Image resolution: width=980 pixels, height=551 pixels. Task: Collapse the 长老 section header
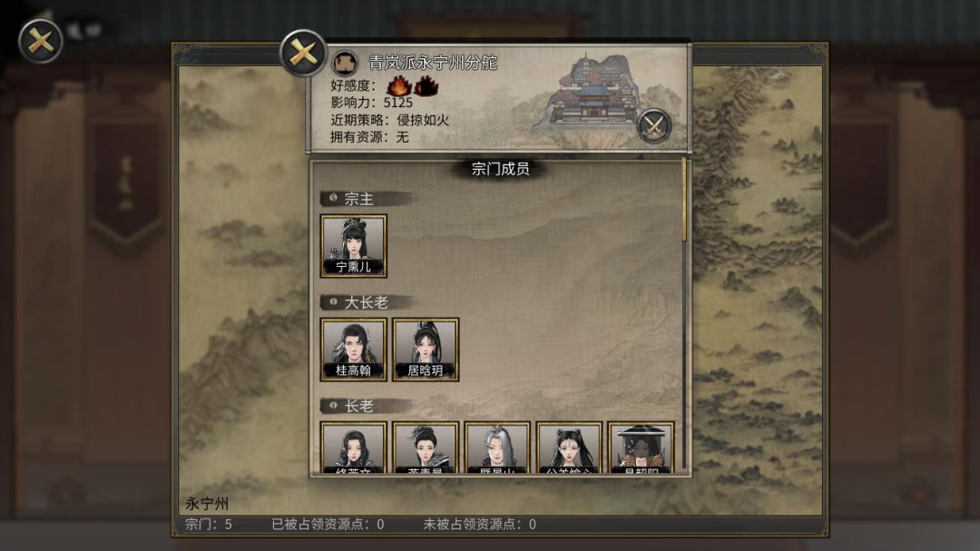point(367,406)
